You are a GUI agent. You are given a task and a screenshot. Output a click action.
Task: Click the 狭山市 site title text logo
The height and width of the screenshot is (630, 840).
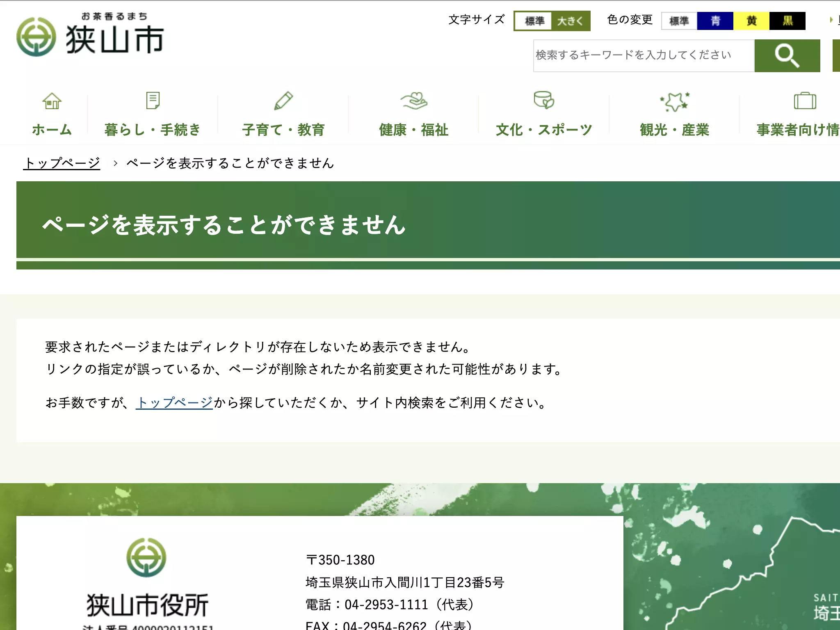point(115,39)
